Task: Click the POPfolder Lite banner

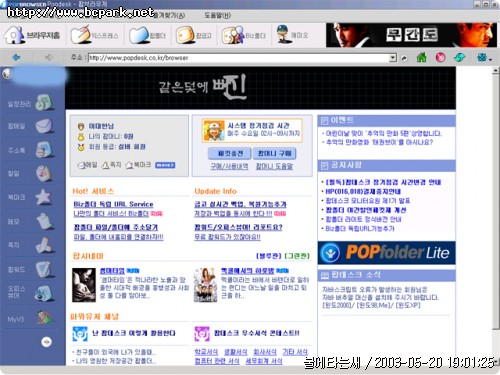Action: (387, 253)
